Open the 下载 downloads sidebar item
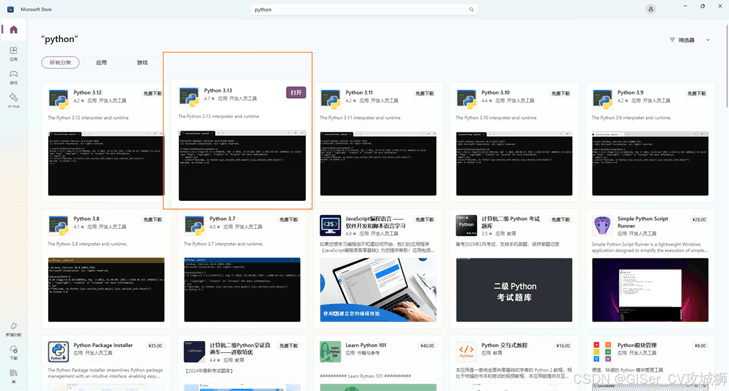Image resolution: width=729 pixels, height=391 pixels. click(x=13, y=352)
